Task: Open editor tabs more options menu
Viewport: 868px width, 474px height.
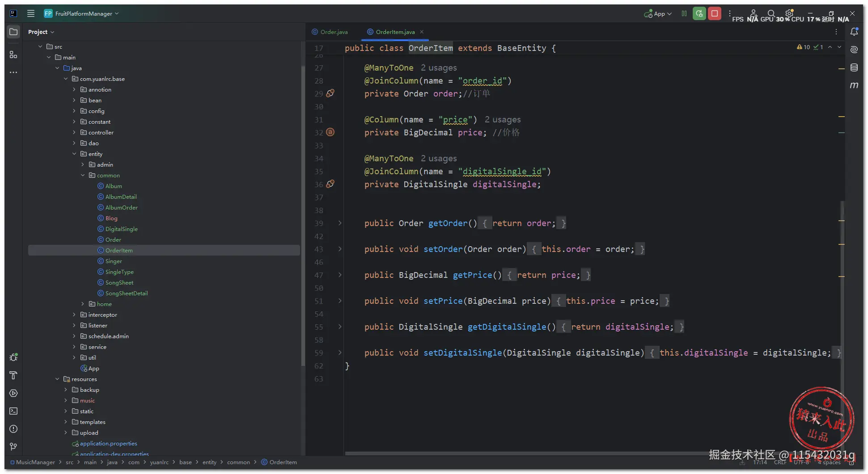Action: pos(836,32)
